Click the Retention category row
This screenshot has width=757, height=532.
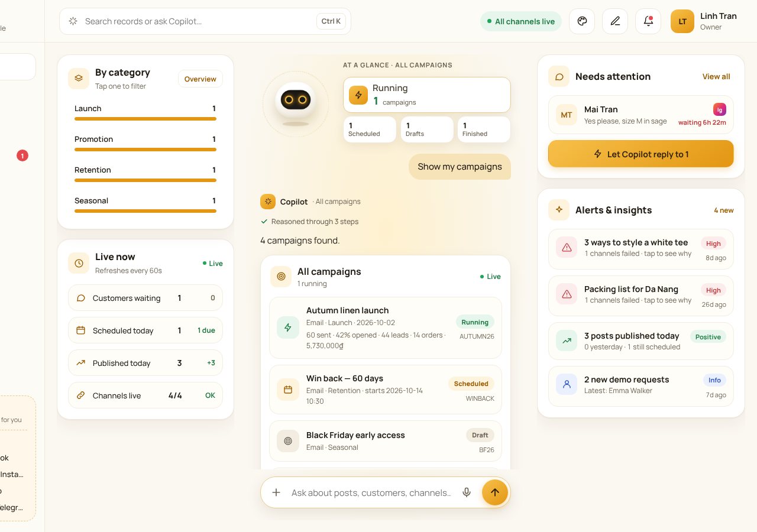[x=145, y=173]
